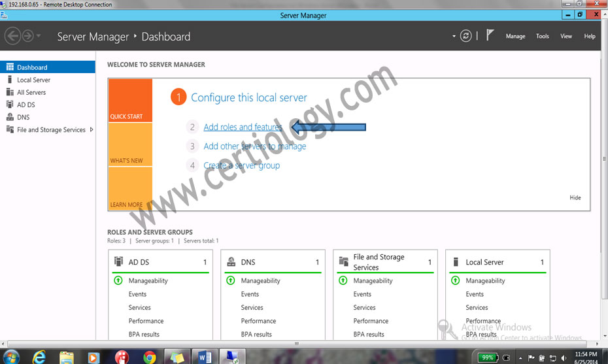Open the Windows Start button

coord(11,357)
